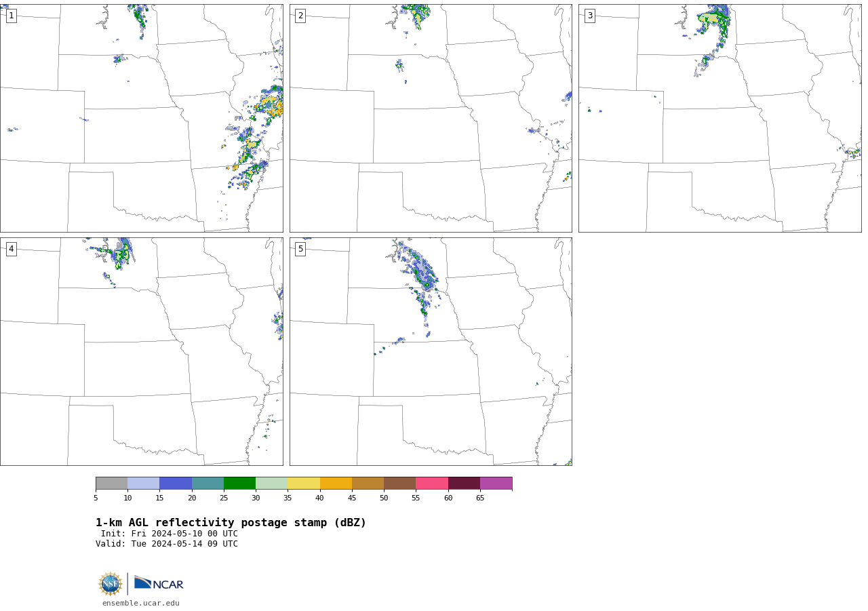
Task: Click the Valid: Tue 2024-05-14 09 UTC line
Action: 167,544
